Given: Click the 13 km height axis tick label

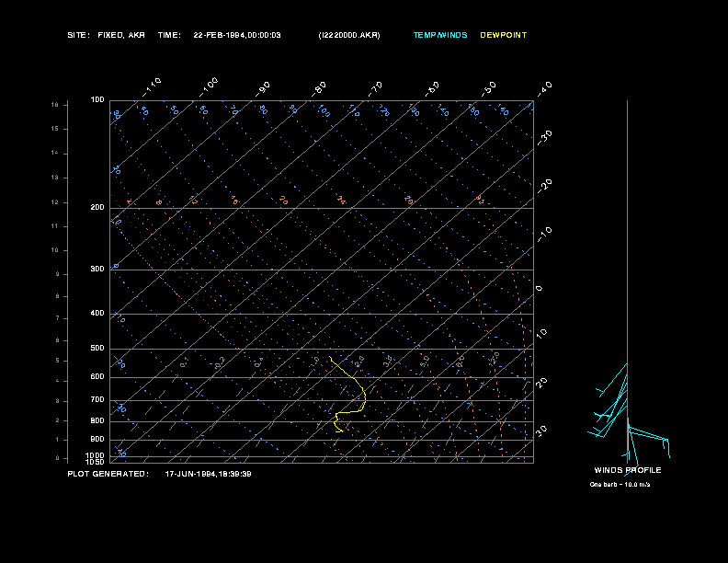Looking at the screenshot, I should [55, 178].
